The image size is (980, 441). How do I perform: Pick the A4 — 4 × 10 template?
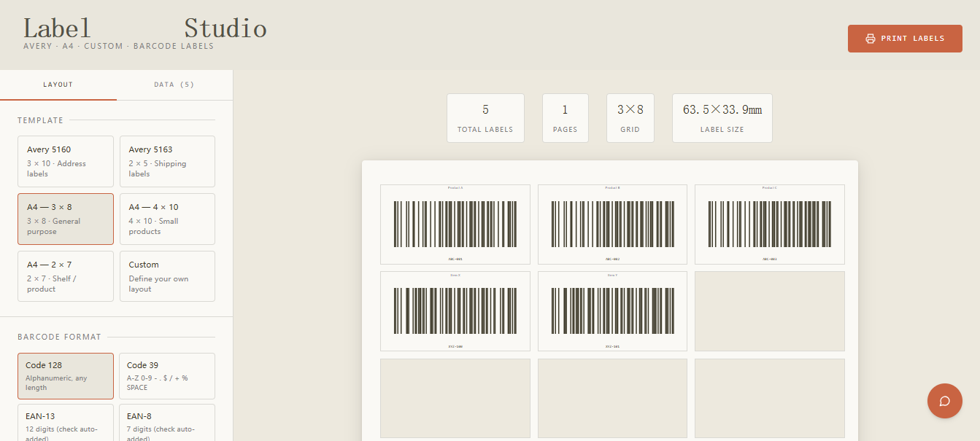[x=167, y=219]
